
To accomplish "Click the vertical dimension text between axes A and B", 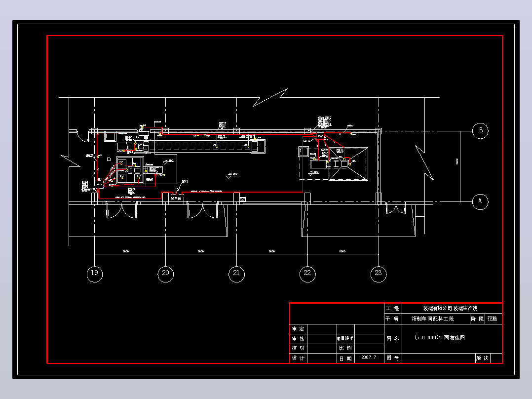I will (457, 161).
